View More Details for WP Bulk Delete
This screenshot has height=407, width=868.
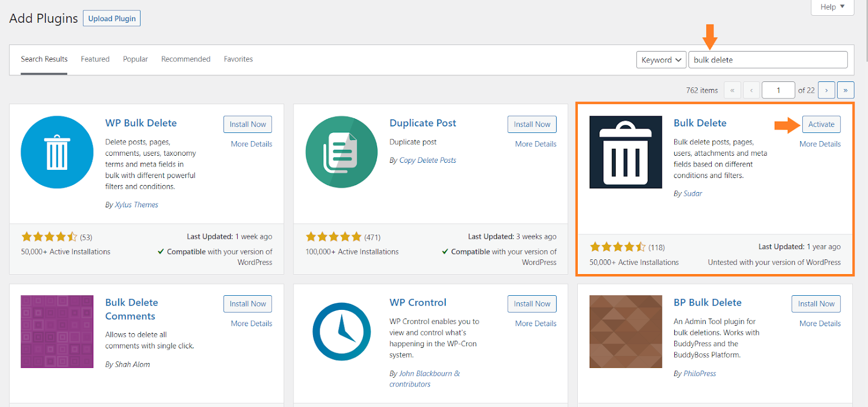pos(251,144)
